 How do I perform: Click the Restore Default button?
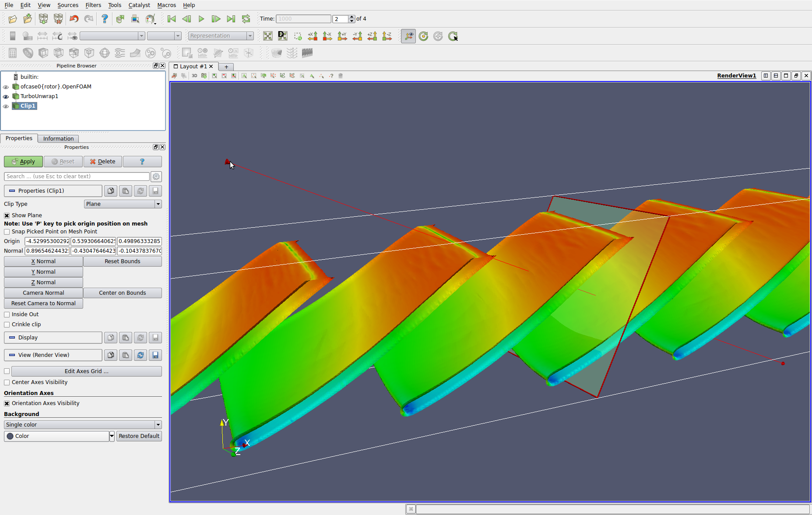click(139, 436)
